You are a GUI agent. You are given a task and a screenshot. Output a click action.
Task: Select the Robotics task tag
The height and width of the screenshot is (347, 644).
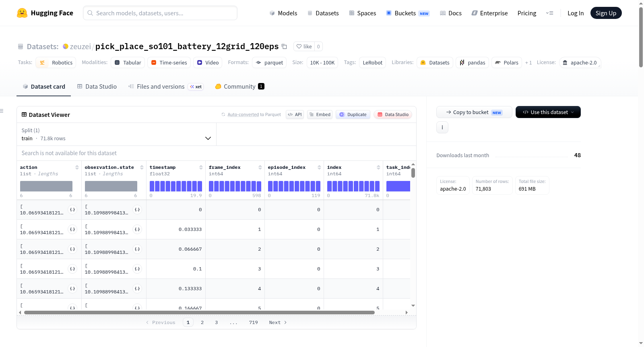(56, 62)
